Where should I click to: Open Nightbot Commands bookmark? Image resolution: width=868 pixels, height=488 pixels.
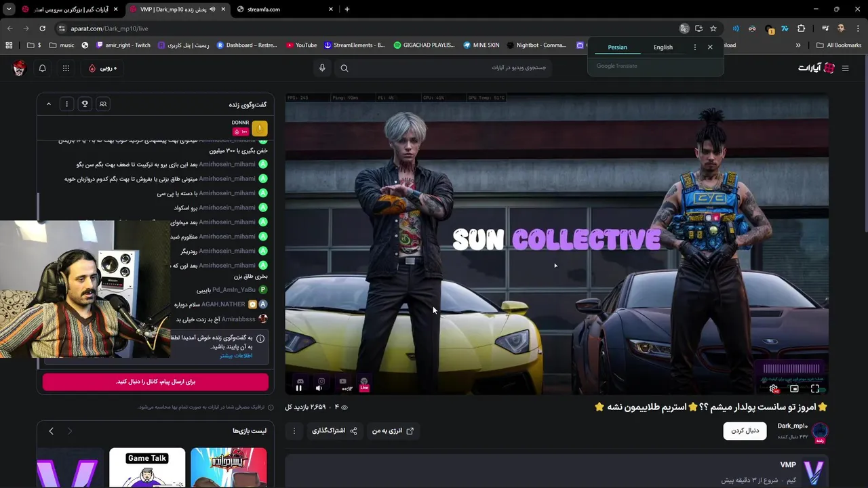536,45
